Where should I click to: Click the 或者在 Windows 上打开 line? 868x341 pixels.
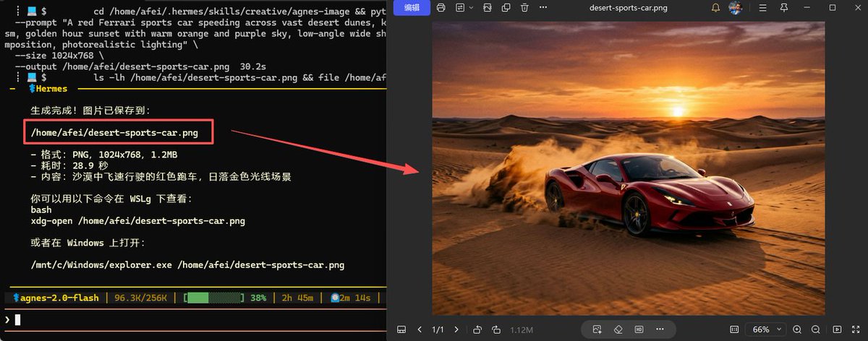pos(88,243)
